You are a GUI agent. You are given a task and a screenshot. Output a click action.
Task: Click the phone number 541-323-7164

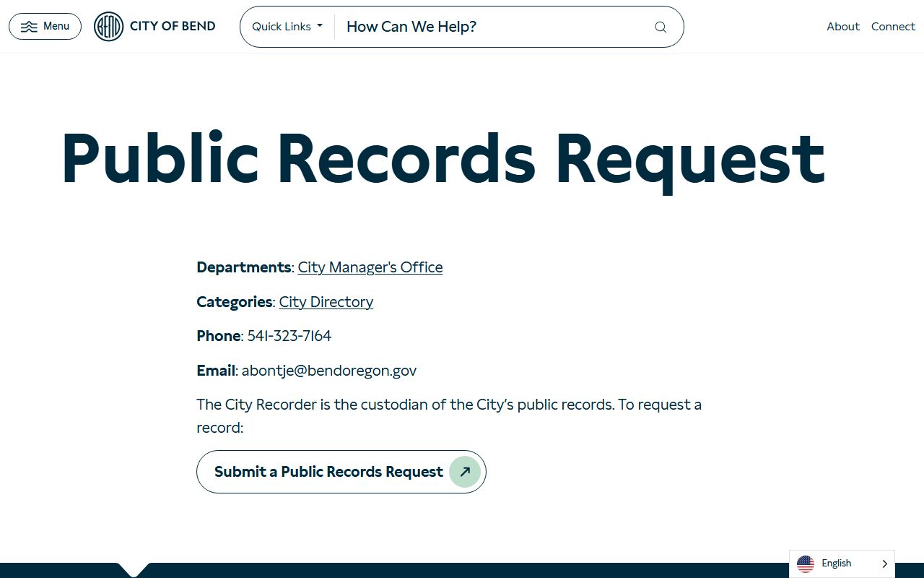point(289,336)
